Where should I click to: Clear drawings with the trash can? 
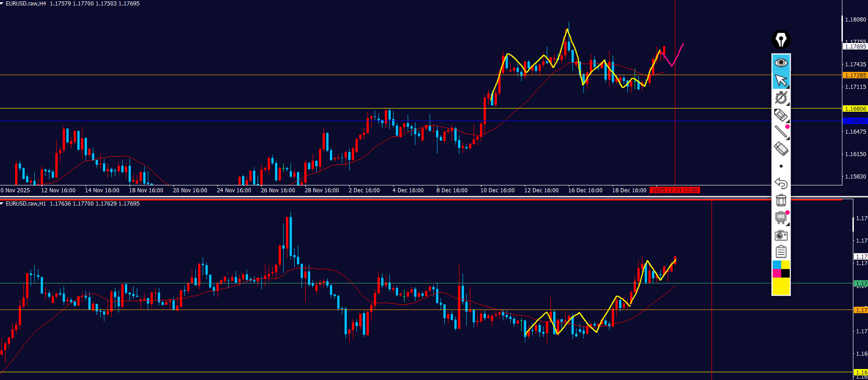[x=781, y=201]
